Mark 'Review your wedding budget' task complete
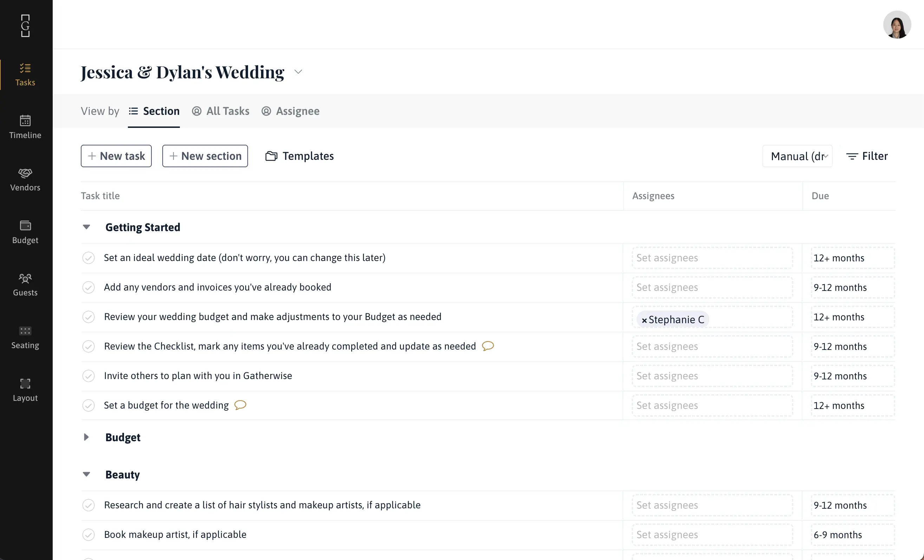The height and width of the screenshot is (560, 924). point(89,317)
